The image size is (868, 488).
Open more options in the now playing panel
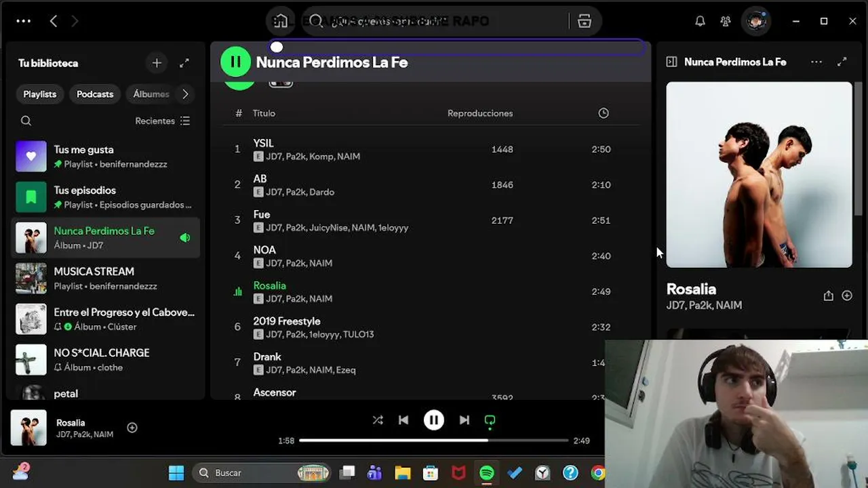816,62
